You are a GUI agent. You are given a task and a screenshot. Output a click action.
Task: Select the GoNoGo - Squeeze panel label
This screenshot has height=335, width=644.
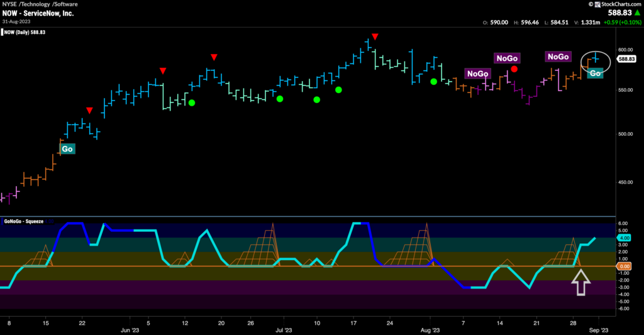click(x=25, y=222)
